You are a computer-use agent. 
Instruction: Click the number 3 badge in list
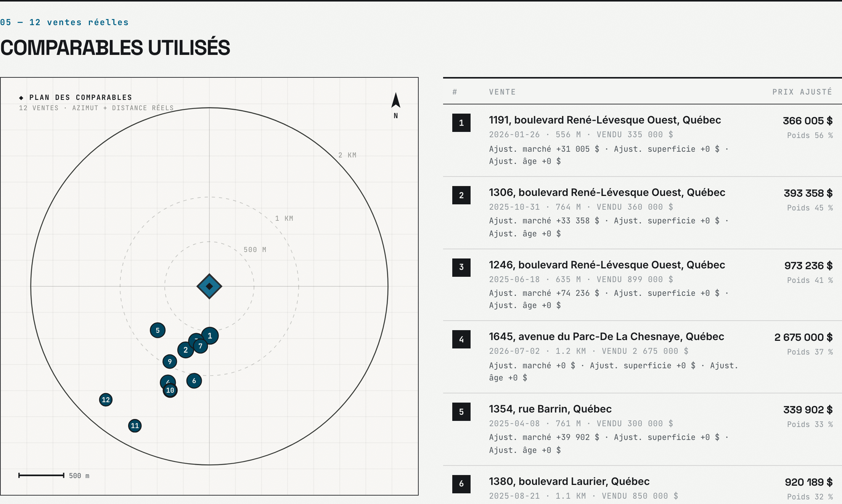(x=461, y=267)
